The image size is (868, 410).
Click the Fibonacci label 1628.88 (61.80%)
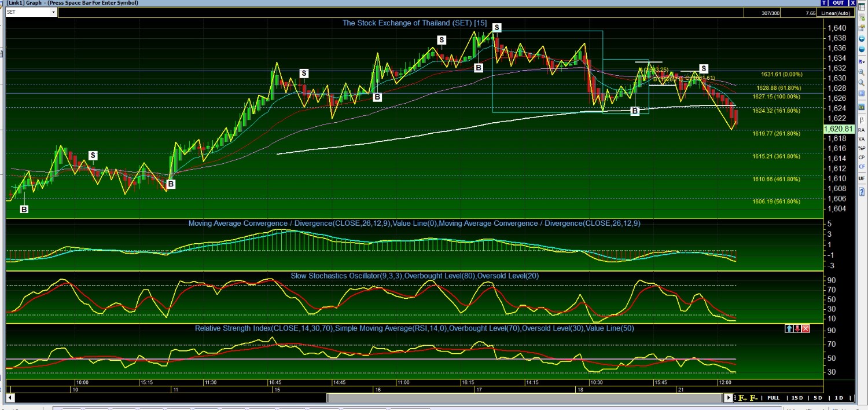tap(778, 88)
